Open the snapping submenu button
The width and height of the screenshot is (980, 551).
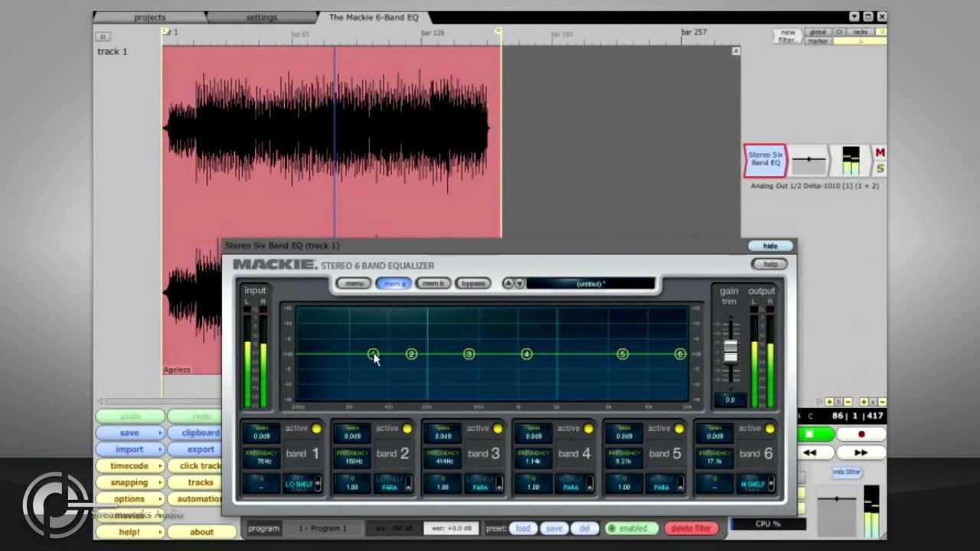coord(130,483)
